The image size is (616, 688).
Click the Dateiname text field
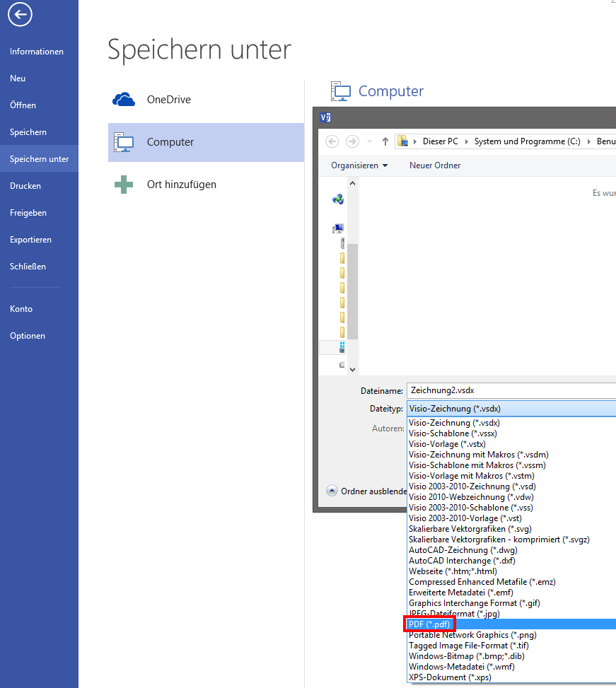509,390
